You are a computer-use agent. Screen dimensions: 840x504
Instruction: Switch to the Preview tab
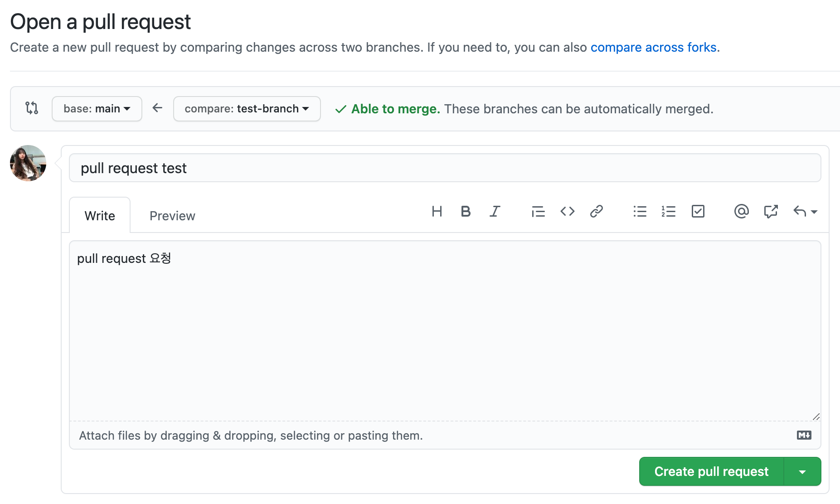(172, 216)
